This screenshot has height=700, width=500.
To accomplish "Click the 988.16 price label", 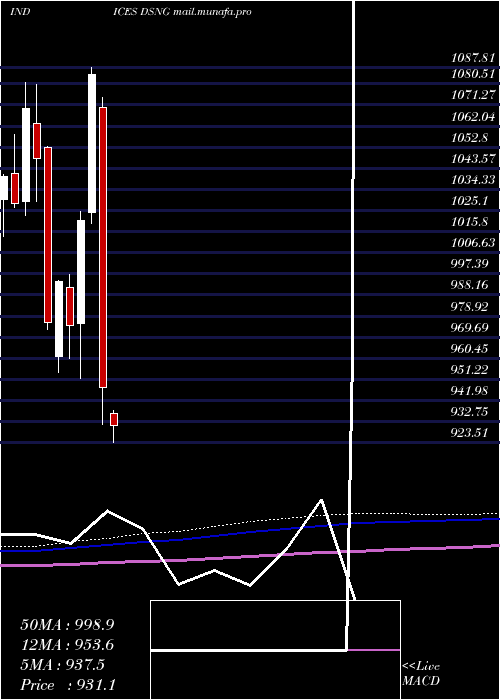I will click(x=470, y=284).
